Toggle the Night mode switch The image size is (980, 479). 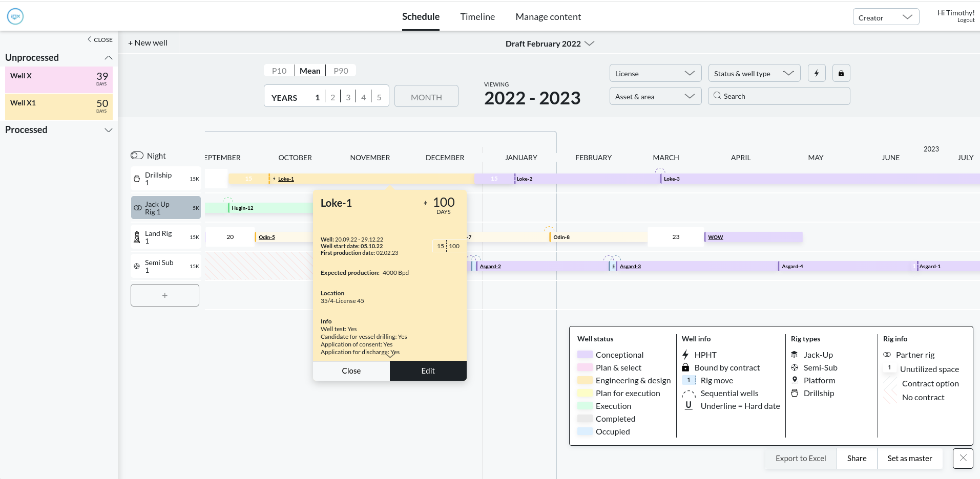click(137, 156)
